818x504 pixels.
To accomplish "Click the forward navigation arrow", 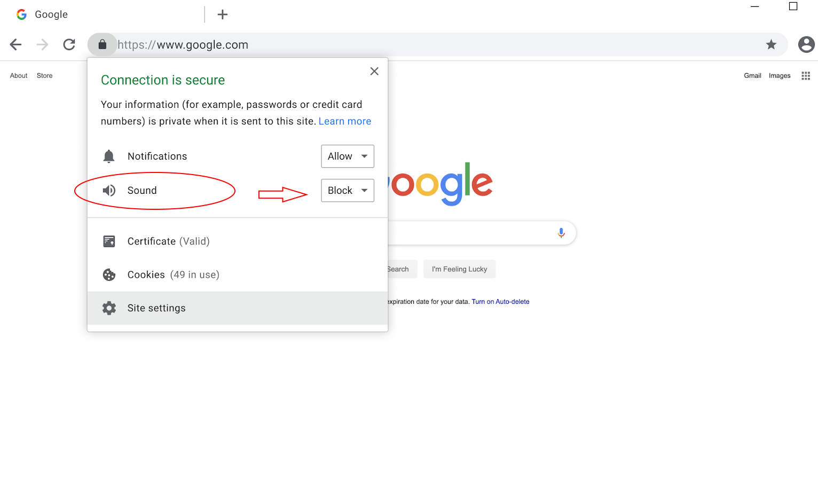I will click(42, 45).
